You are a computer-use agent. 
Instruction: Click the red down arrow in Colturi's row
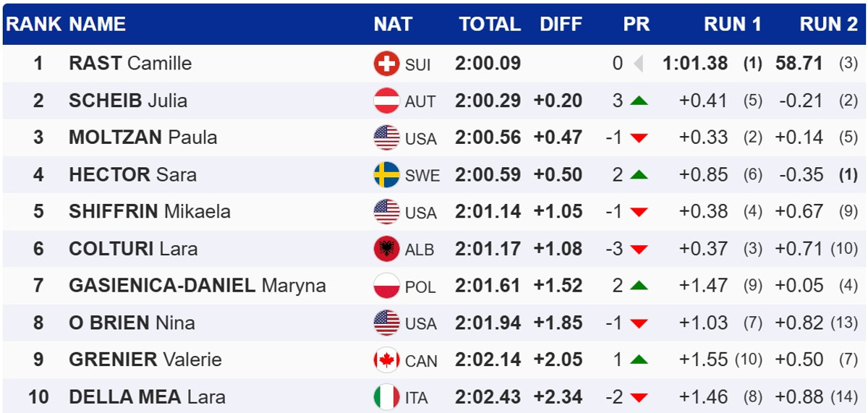coord(638,249)
